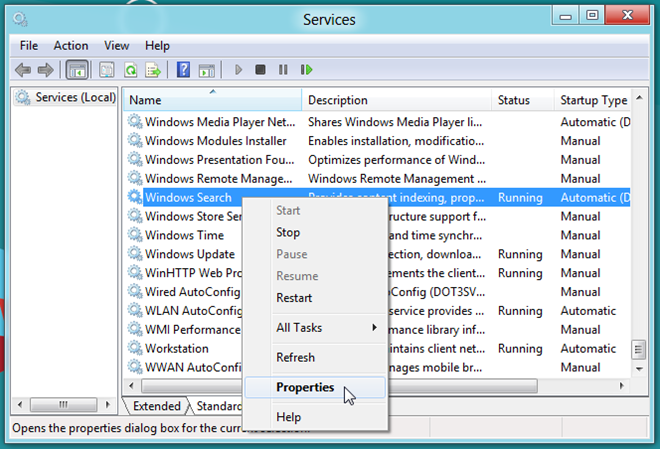Screen dimensions: 660x449
Task: Open the Action menu
Action: (x=71, y=45)
